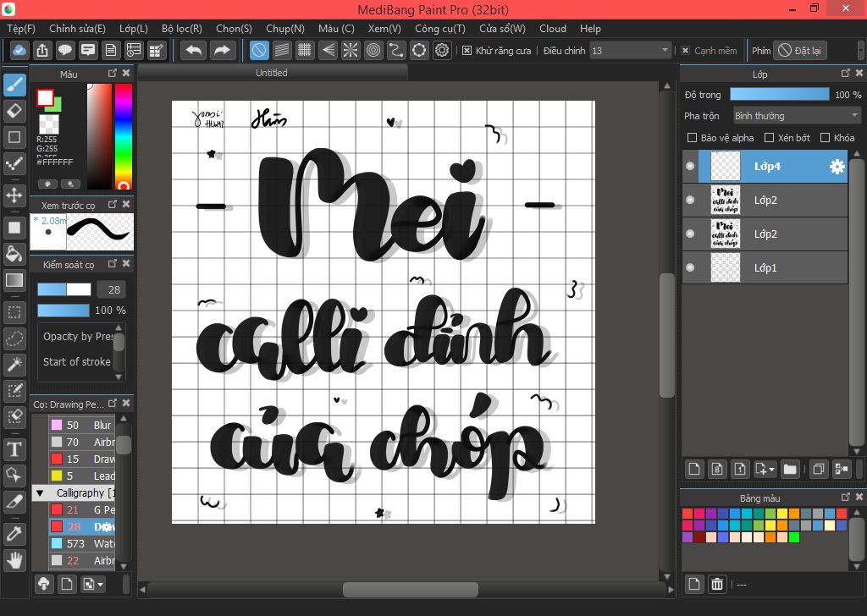This screenshot has height=616, width=867.
Task: Collapse the Calligraphy brush group
Action: [x=40, y=492]
